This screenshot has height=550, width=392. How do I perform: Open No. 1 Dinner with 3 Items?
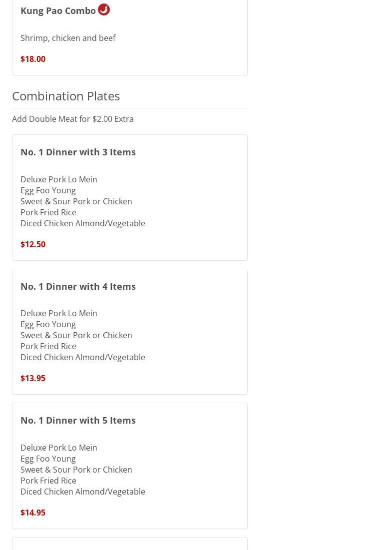(x=78, y=152)
